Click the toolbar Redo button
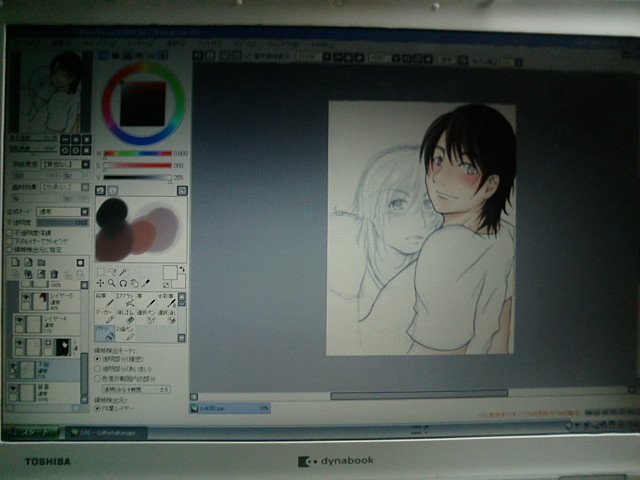 (x=210, y=55)
